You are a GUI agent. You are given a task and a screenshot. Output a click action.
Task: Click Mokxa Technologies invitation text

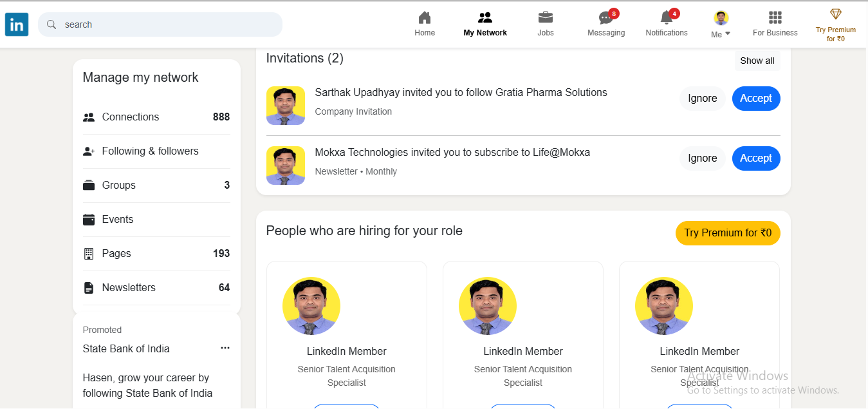(x=452, y=153)
